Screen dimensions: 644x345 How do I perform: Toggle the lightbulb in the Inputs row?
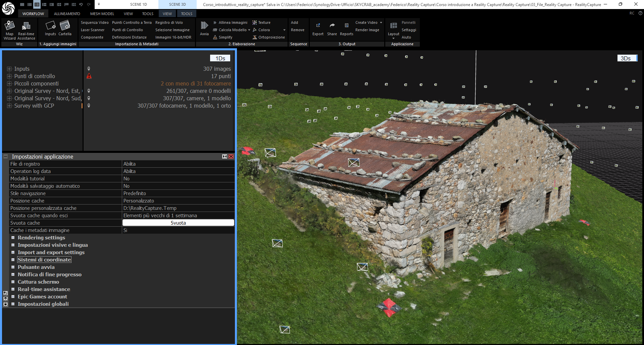point(89,69)
